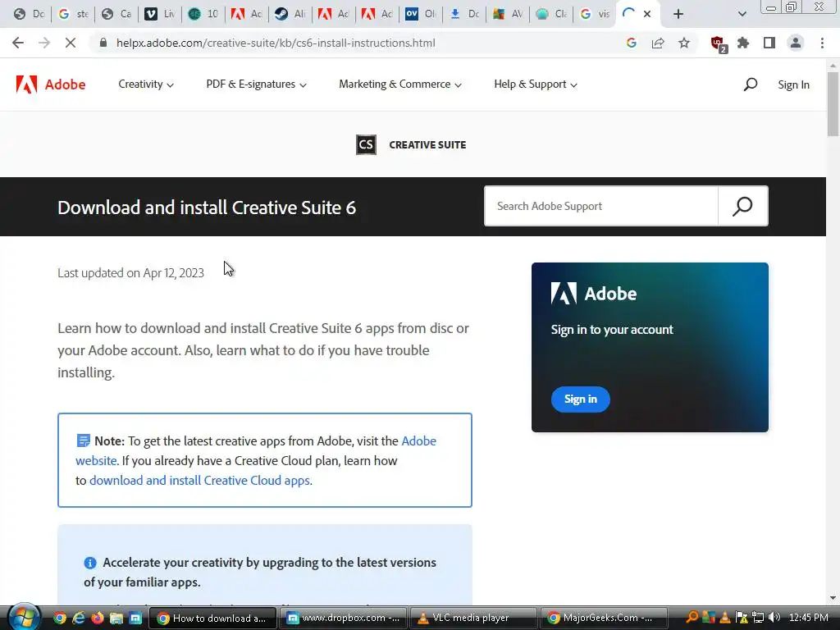Click the note icon beside Note text

[83, 441]
